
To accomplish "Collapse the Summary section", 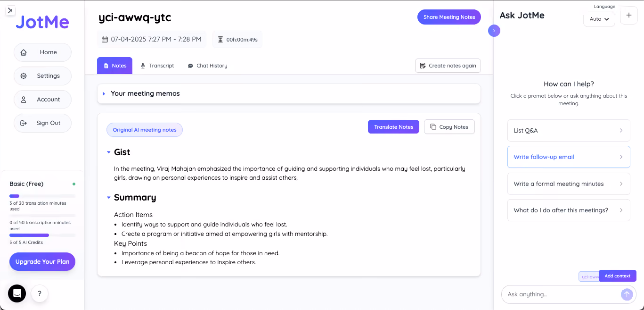I will pos(109,198).
